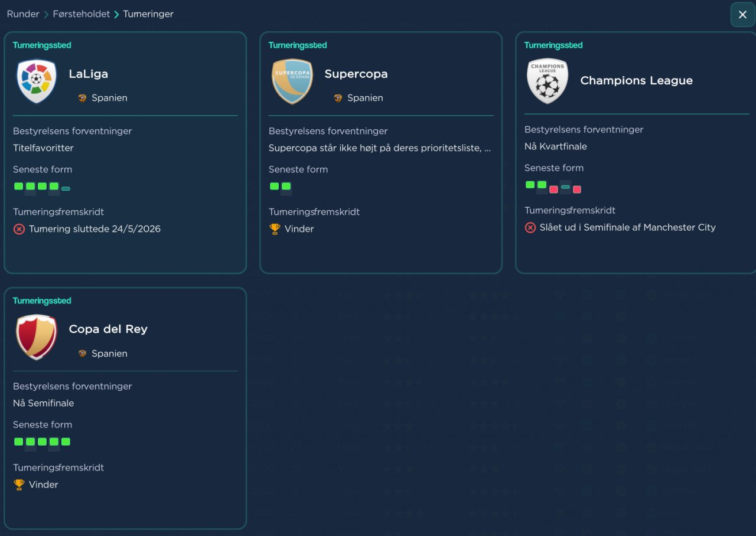Click the draw dash in LaLiga recent form
The image size is (756, 536).
point(66,188)
